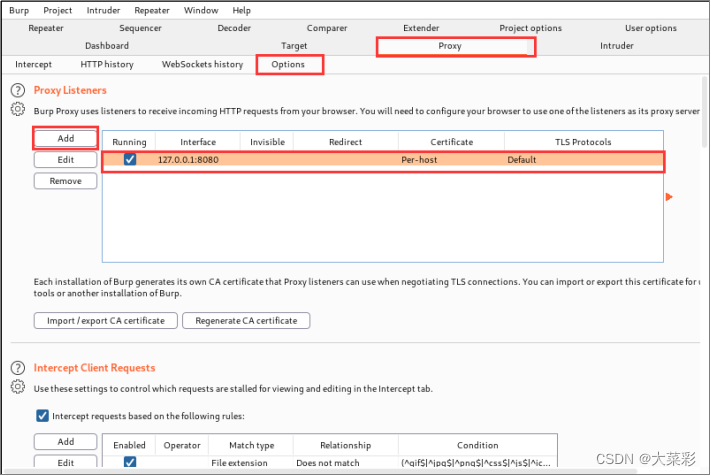This screenshot has height=476, width=711.
Task: Open Proxy Listeners settings gear icon
Action: 18,109
